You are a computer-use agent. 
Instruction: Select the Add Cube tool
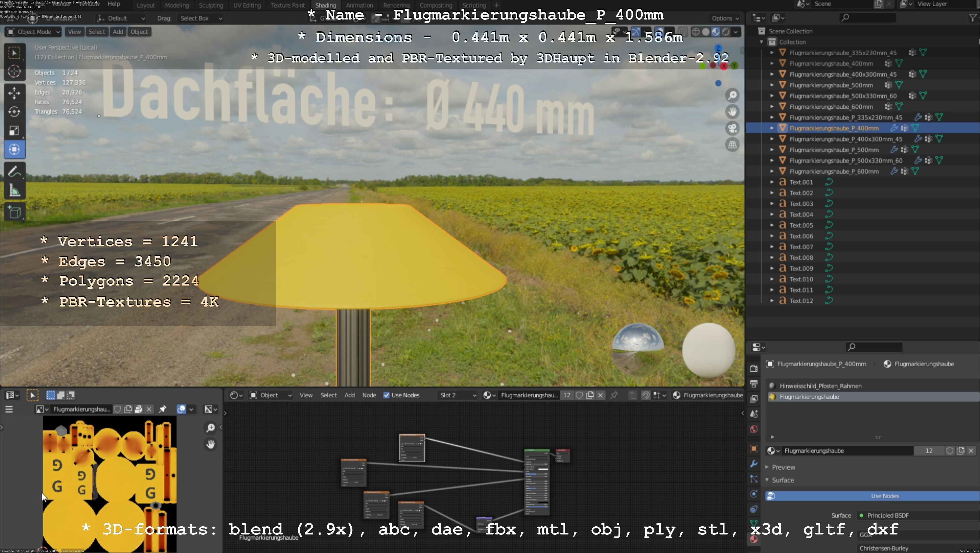(14, 212)
